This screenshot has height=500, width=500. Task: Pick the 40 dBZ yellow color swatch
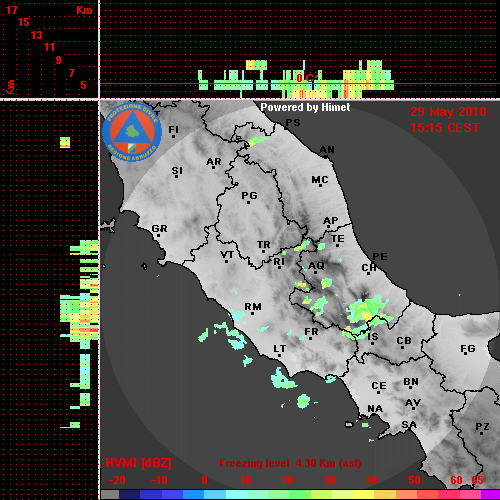click(x=363, y=495)
